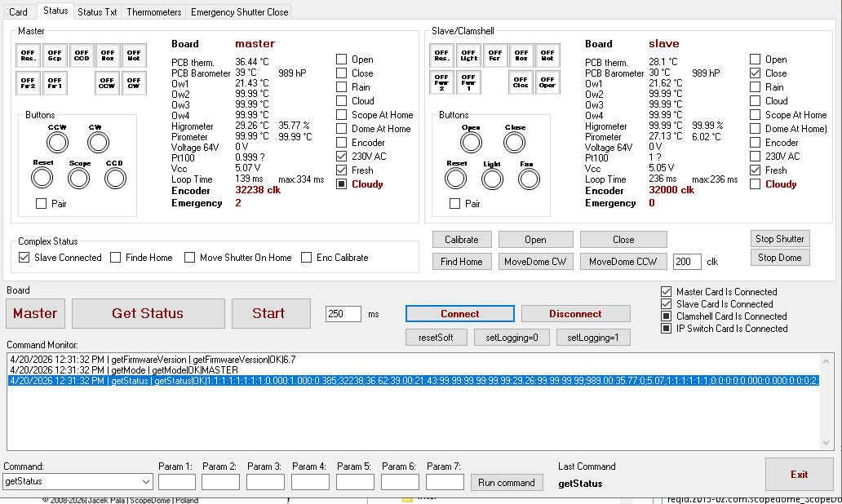Open the Emergency Shutter Close tab
This screenshot has height=504, width=842.
[239, 12]
